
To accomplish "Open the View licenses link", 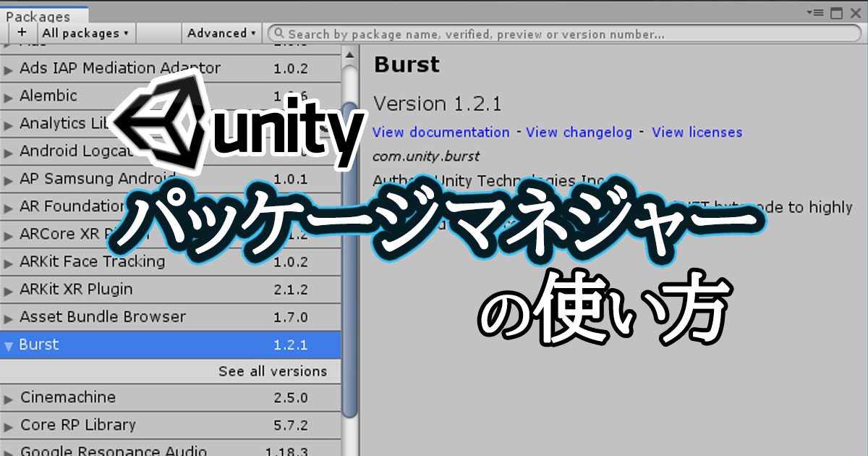I will click(697, 132).
